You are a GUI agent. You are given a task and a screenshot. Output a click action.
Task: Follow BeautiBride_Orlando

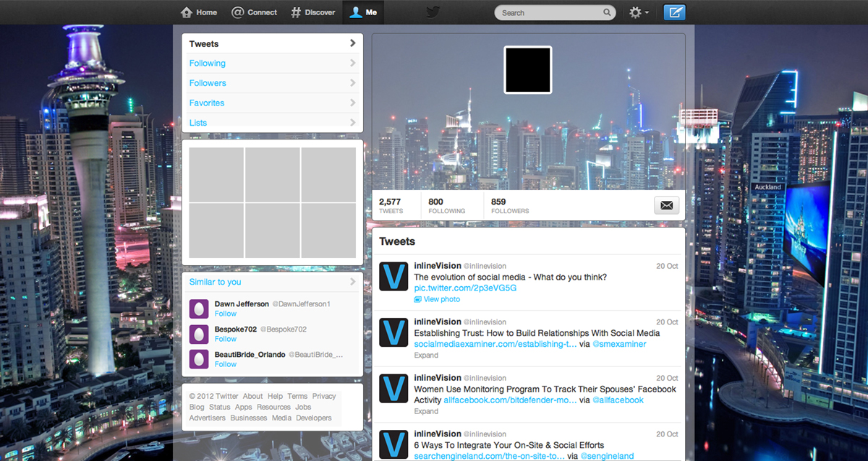tap(225, 364)
